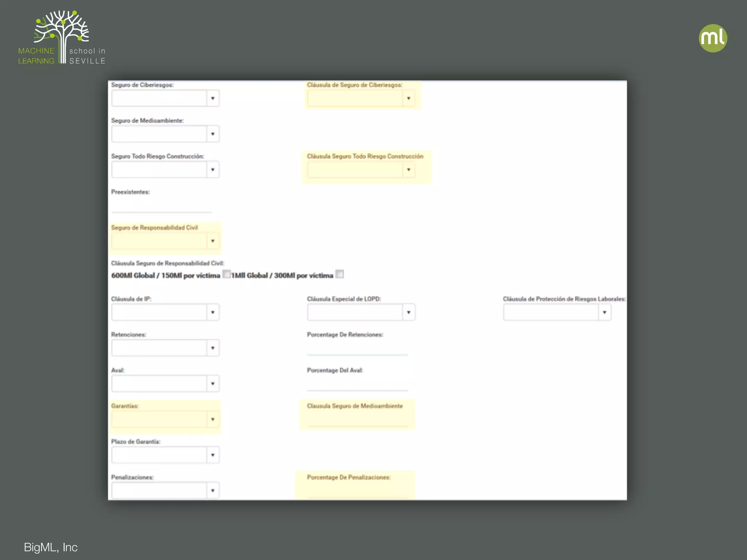Tick the 1Mll Global / 300Ml por víctima checkbox
This screenshot has height=560, width=747.
click(x=340, y=274)
